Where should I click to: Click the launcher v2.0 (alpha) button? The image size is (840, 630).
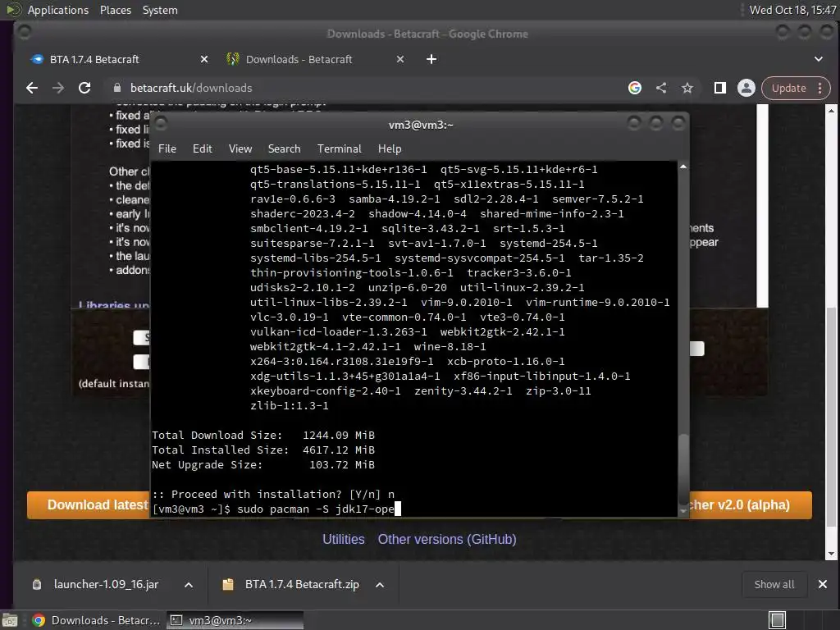pyautogui.click(x=751, y=505)
